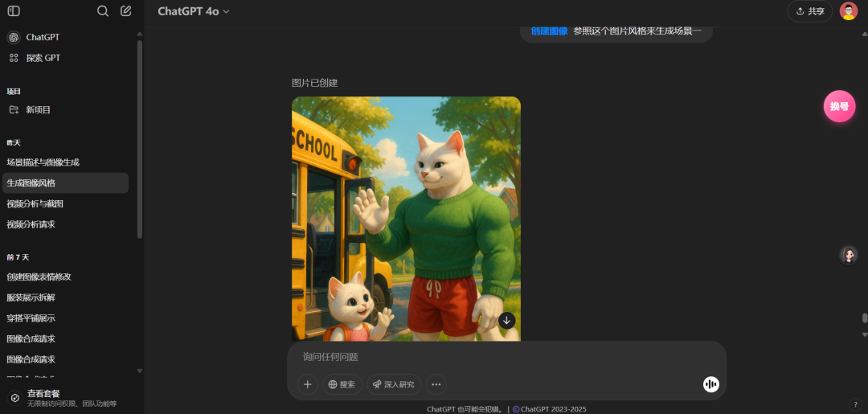Start a new chat with the compose icon

pos(126,11)
